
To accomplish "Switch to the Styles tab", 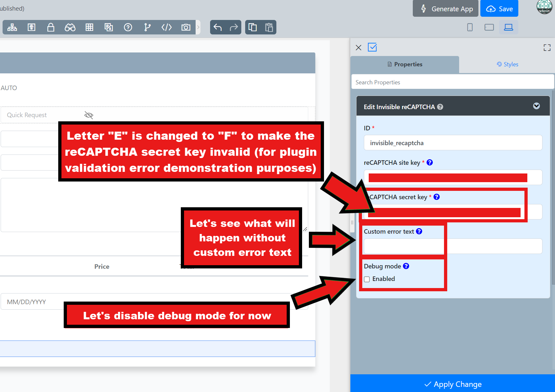I will (507, 64).
